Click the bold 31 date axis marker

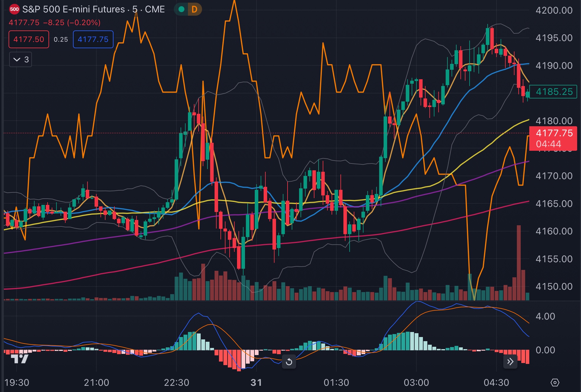(256, 383)
